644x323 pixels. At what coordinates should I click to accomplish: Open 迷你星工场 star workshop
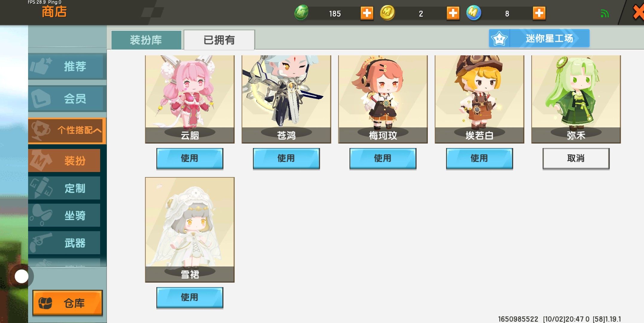[539, 38]
